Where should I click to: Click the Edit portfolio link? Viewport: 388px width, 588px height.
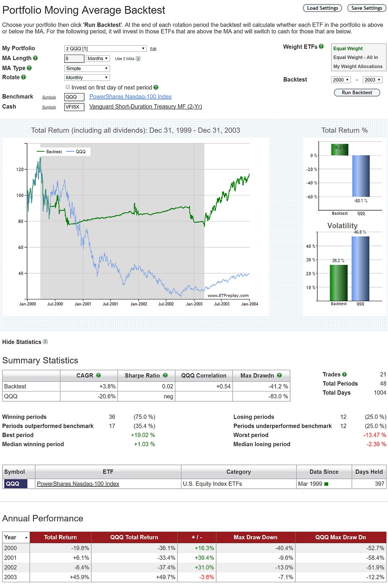(x=153, y=49)
